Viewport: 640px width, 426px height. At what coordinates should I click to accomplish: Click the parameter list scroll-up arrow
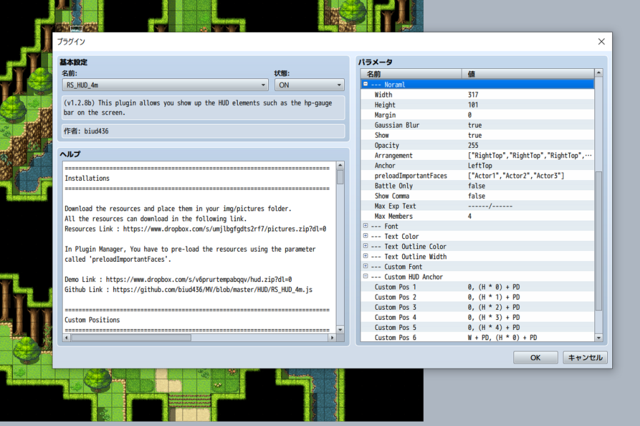(598, 73)
